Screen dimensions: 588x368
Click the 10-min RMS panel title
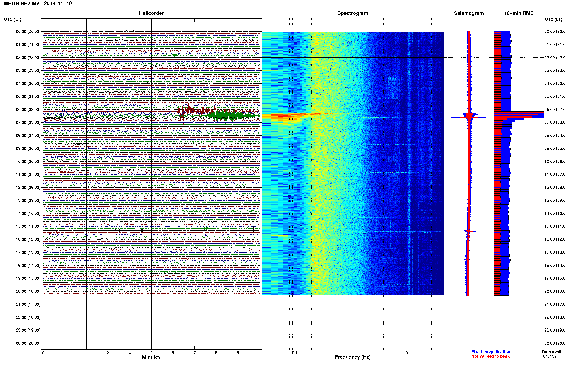(519, 13)
